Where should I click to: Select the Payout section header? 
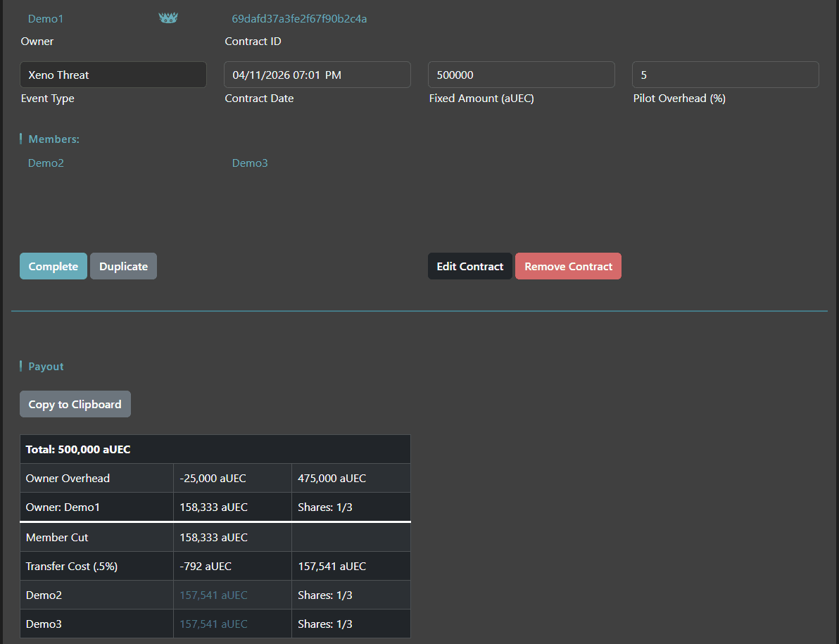point(45,366)
